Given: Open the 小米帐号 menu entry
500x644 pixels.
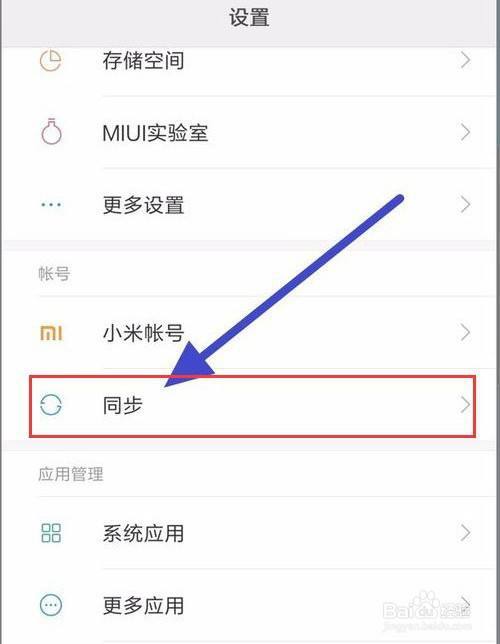Looking at the screenshot, I should tap(249, 333).
